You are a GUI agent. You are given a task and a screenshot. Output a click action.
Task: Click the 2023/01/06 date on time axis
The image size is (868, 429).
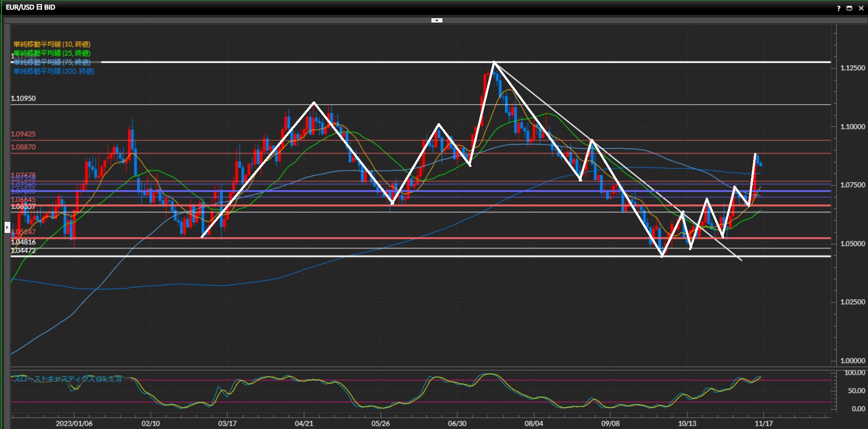[x=74, y=423]
